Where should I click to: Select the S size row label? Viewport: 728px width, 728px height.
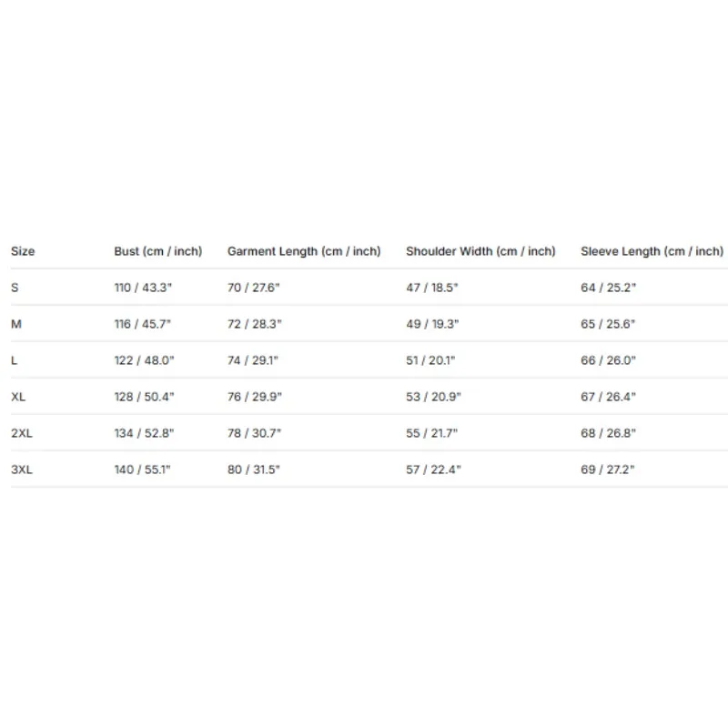click(x=15, y=288)
